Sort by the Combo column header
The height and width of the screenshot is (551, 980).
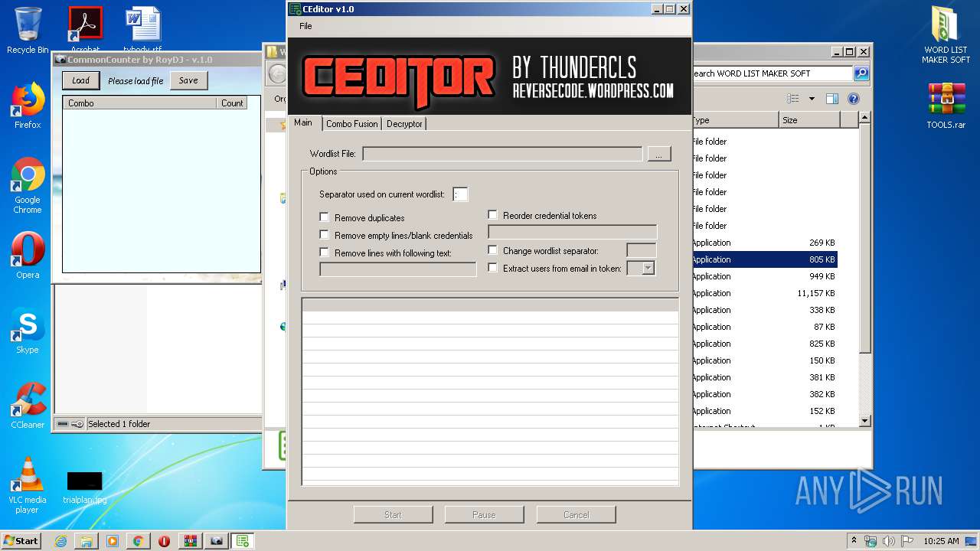click(x=140, y=103)
